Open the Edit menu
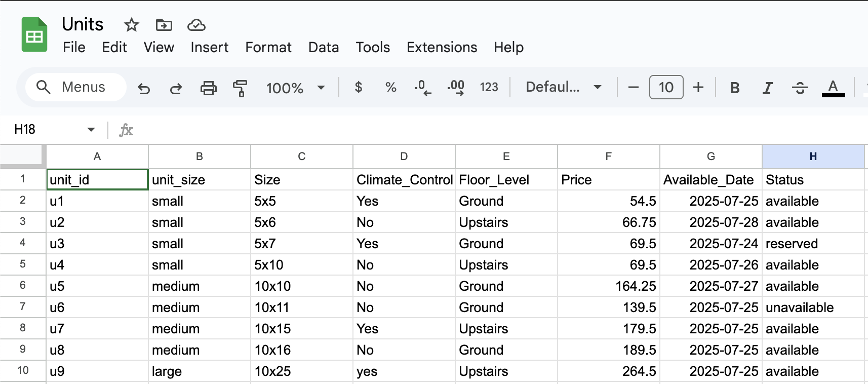868x384 pixels. (114, 47)
